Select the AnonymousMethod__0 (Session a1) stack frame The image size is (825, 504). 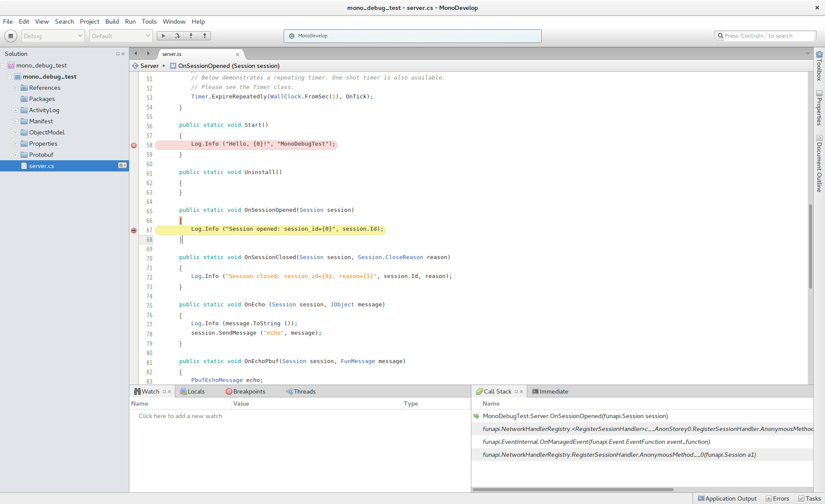(x=642, y=455)
